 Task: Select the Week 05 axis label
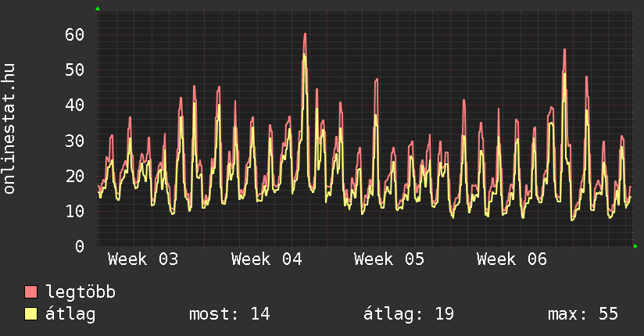(389, 259)
